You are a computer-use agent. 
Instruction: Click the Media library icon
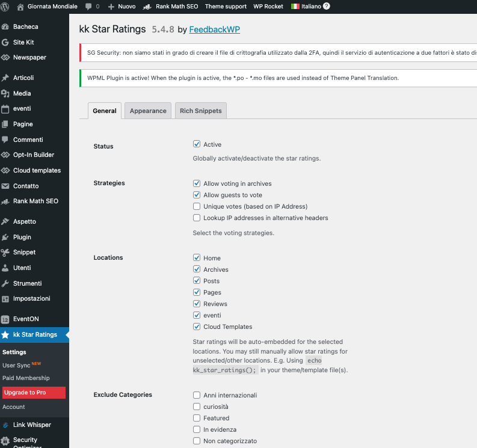[5, 93]
